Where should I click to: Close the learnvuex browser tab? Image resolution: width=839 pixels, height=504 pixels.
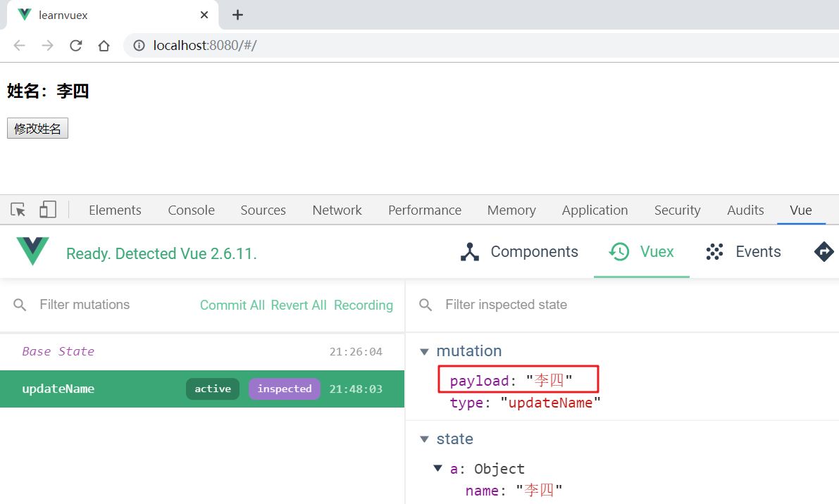coord(205,15)
